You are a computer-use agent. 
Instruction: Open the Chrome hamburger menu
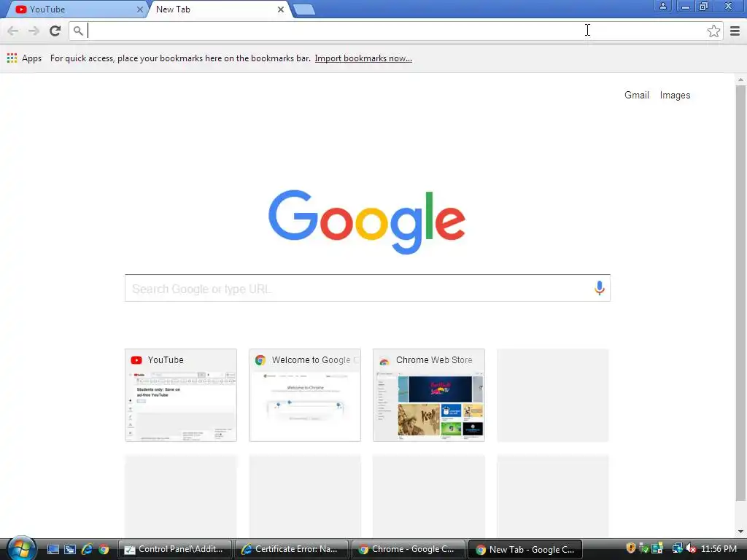click(735, 31)
